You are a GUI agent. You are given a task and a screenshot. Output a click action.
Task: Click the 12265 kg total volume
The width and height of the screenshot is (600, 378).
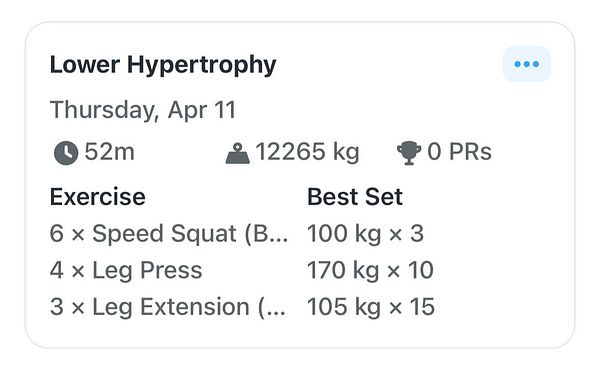click(307, 152)
